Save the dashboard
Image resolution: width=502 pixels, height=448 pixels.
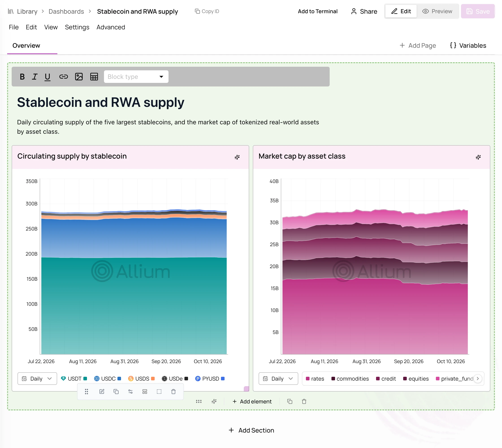pyautogui.click(x=478, y=11)
